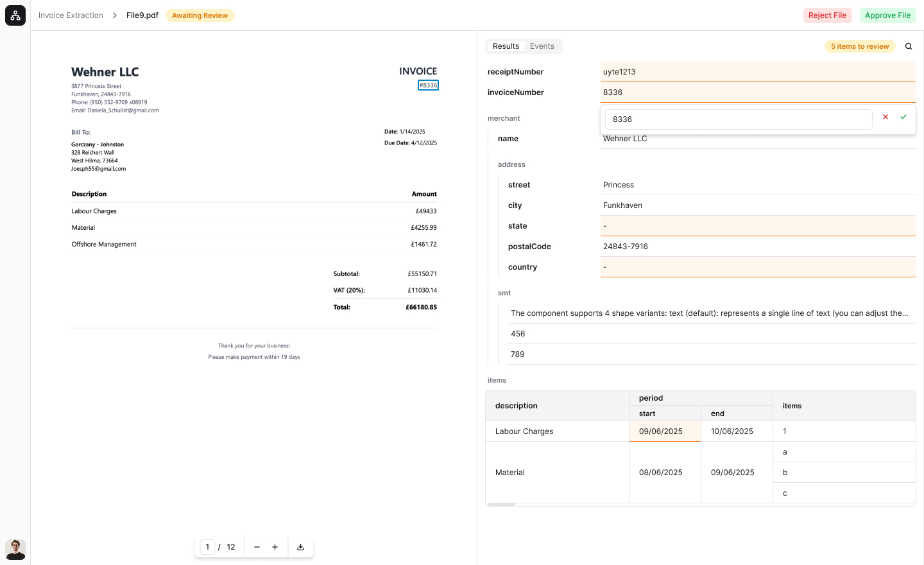Click the Awaiting Review status badge
Viewport: 924px width, 565px height.
[200, 15]
